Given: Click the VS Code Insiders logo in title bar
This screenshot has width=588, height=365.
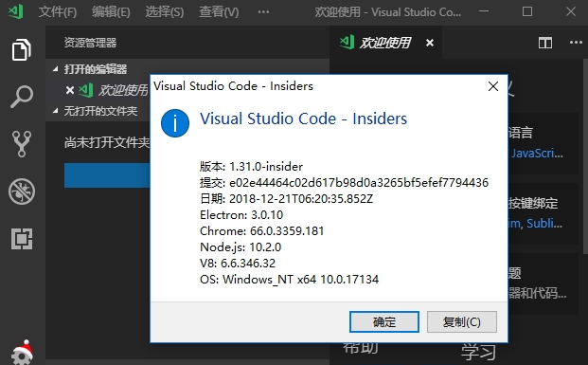Looking at the screenshot, I should coord(16,11).
